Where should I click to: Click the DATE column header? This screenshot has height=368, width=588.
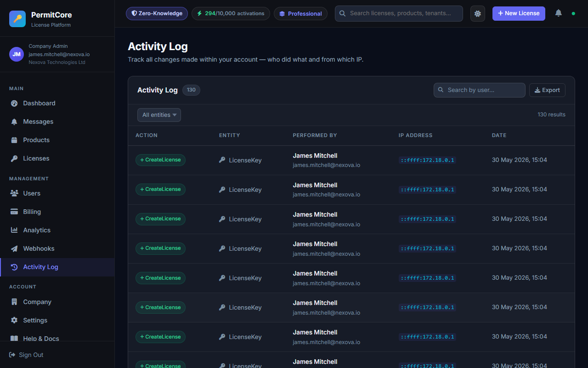click(x=499, y=135)
